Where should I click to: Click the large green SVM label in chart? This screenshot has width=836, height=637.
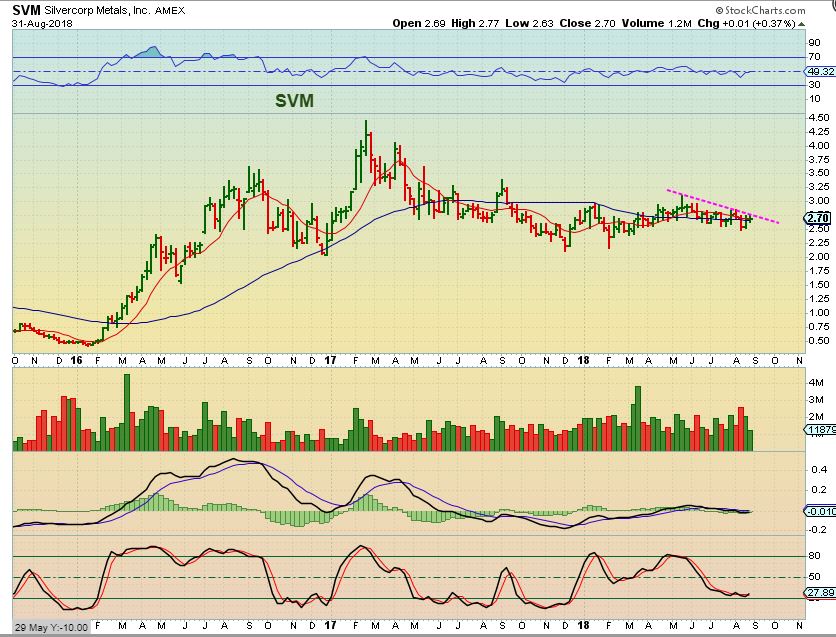(x=294, y=100)
